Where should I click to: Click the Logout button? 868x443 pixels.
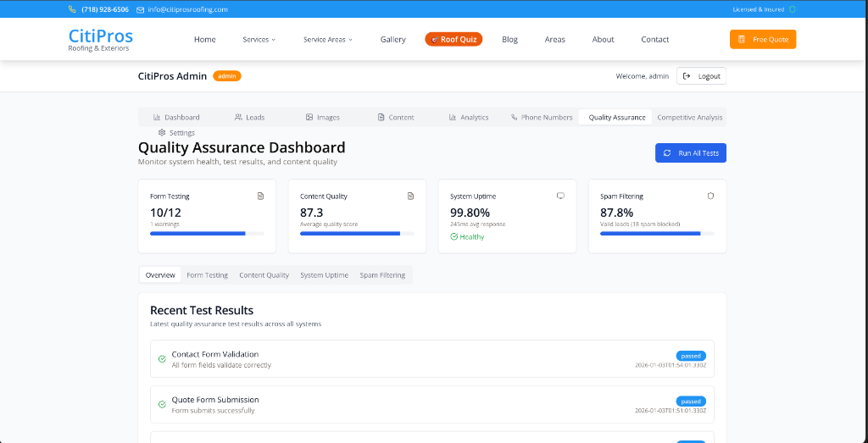click(x=701, y=76)
